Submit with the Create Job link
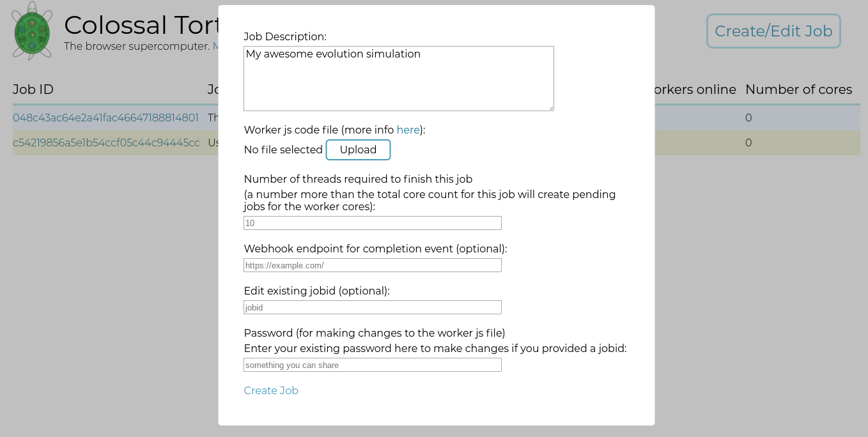This screenshot has height=437, width=868. (271, 390)
